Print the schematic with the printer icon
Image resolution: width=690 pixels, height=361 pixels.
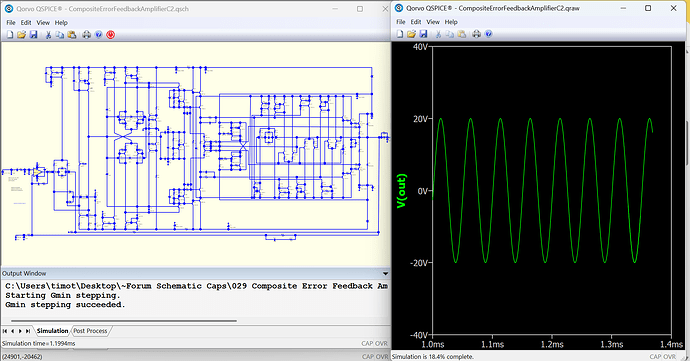(x=87, y=35)
